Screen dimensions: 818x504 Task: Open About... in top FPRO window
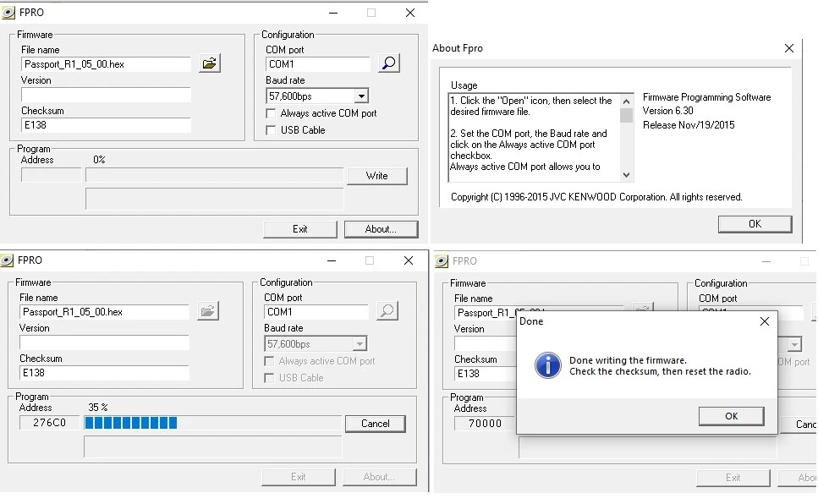pos(381,229)
